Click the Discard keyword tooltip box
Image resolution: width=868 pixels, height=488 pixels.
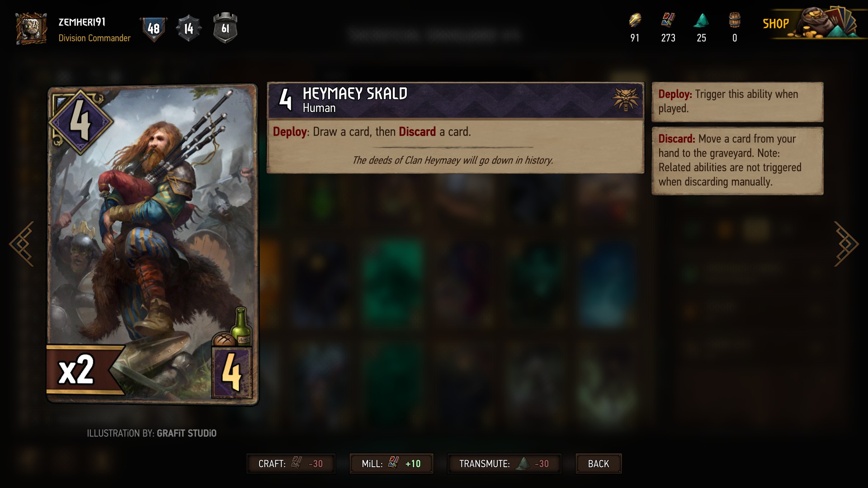pyautogui.click(x=737, y=161)
